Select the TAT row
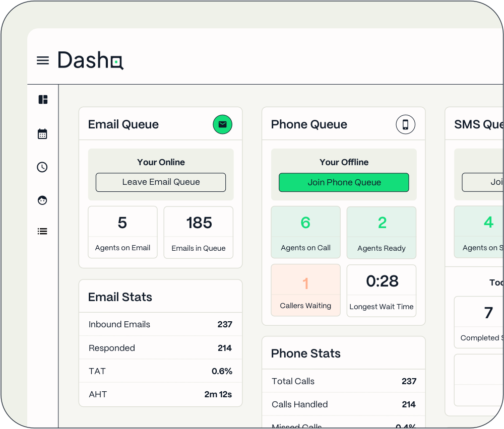This screenshot has width=504, height=429. coord(160,371)
